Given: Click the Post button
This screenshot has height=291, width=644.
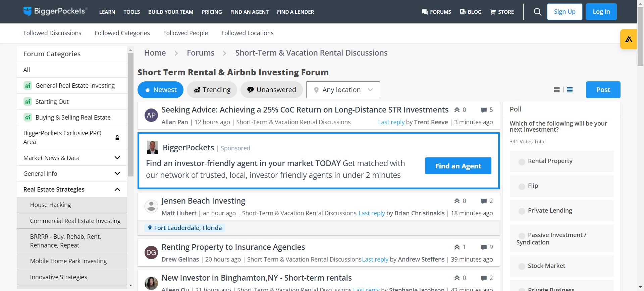Looking at the screenshot, I should pos(603,90).
